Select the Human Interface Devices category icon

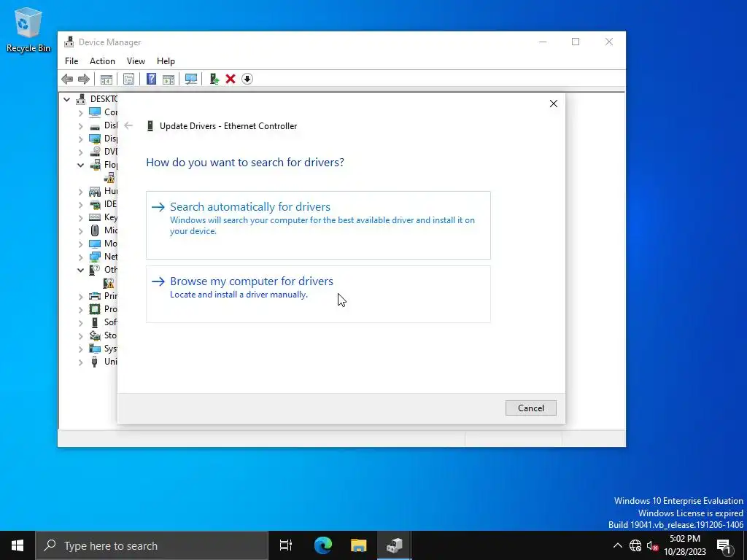point(95,192)
